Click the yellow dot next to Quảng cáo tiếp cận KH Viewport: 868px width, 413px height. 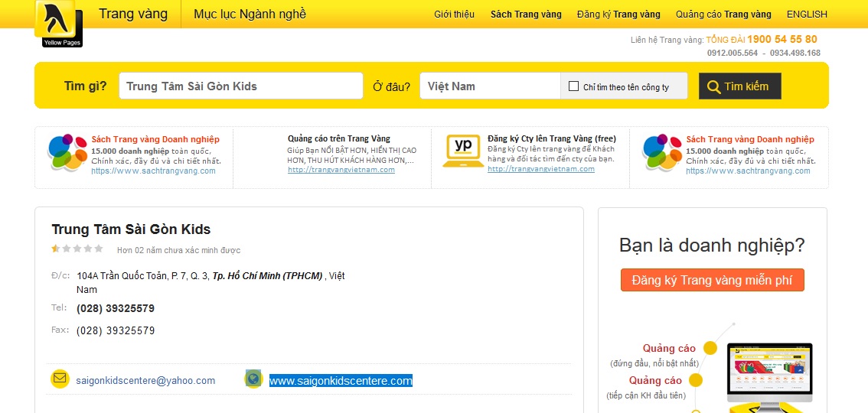point(696,380)
